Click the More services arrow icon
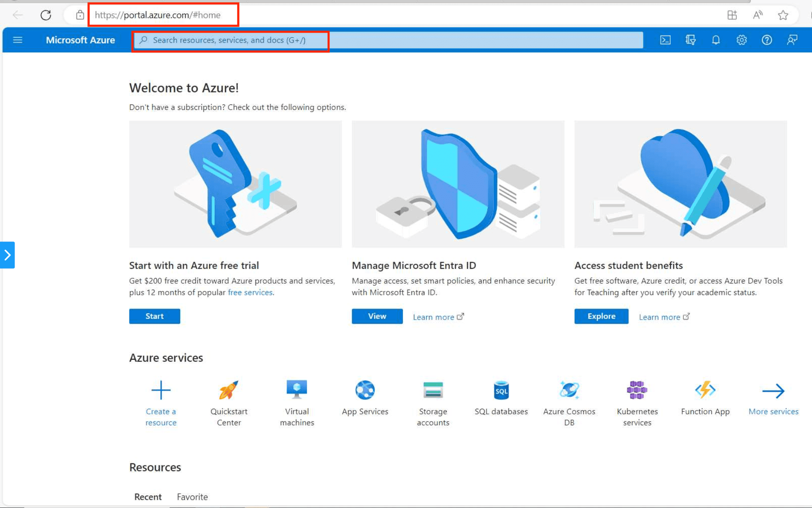This screenshot has height=508, width=812. (x=773, y=391)
